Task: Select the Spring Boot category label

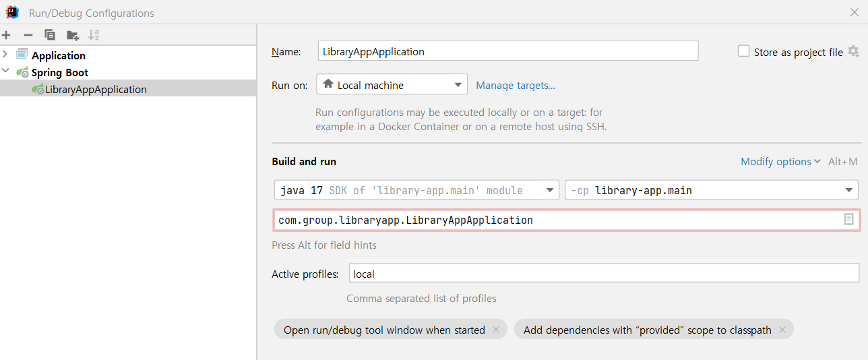Action: click(60, 72)
